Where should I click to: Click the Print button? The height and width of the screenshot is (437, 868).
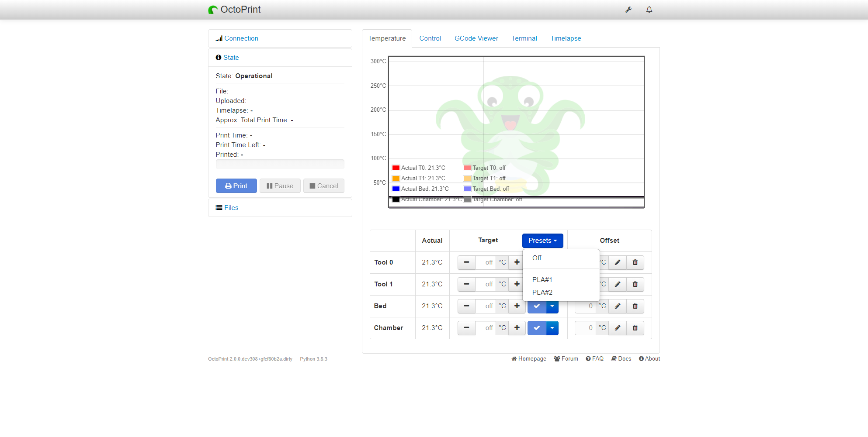point(236,186)
